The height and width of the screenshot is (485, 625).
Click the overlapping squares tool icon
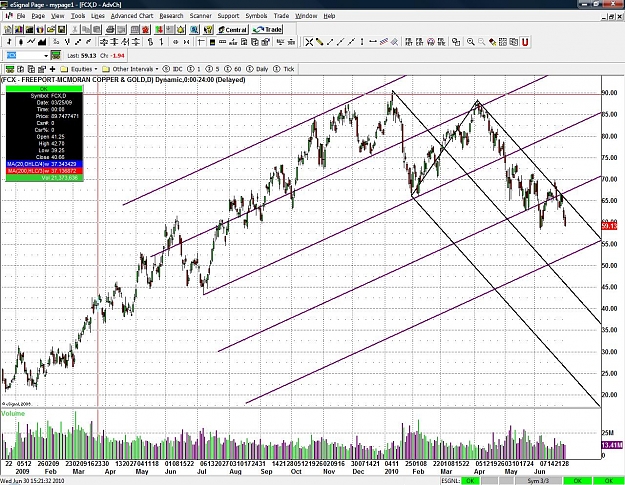tap(456, 42)
